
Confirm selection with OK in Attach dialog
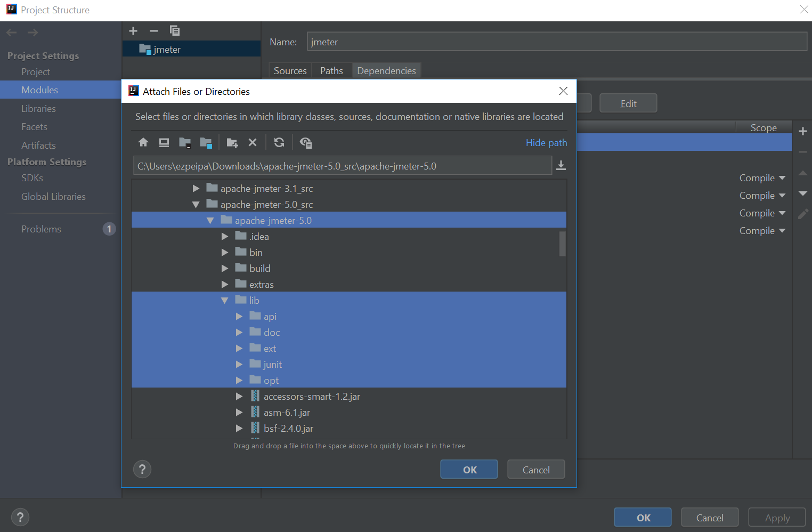(469, 470)
